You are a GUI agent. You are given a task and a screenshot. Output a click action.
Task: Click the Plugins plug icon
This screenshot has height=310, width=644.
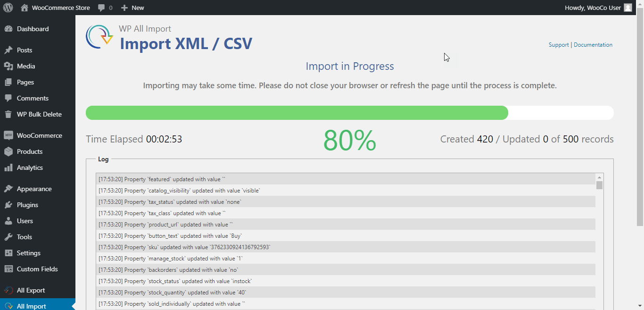8,205
